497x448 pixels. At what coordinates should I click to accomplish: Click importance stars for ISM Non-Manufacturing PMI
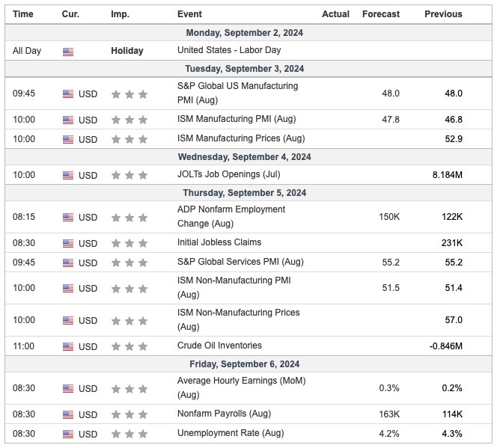click(x=129, y=289)
